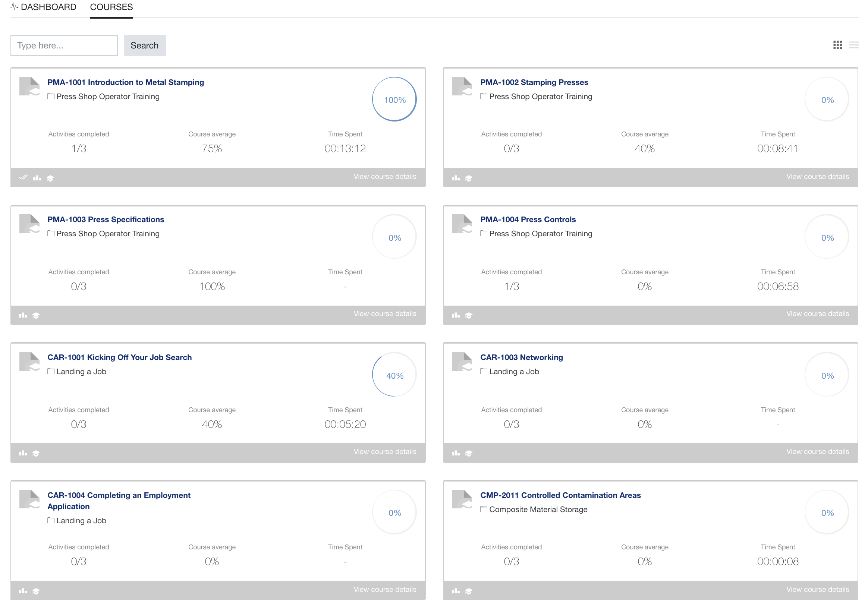The width and height of the screenshot is (868, 609).
Task: Click the 100% progress circle on PMA-1001
Action: 393,100
